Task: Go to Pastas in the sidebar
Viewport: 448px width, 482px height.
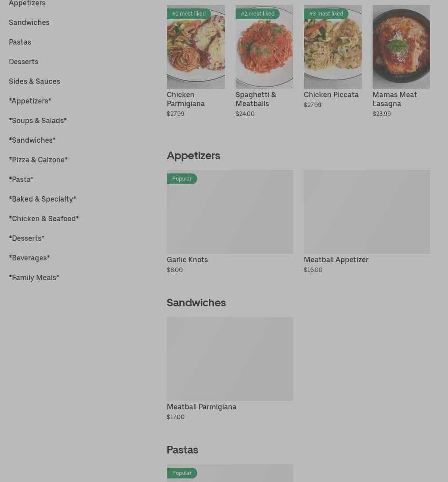Action: [20, 42]
